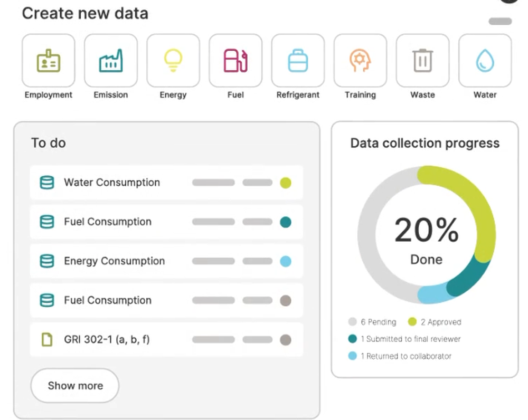
Task: Open the Employment data icon
Action: pos(48,61)
